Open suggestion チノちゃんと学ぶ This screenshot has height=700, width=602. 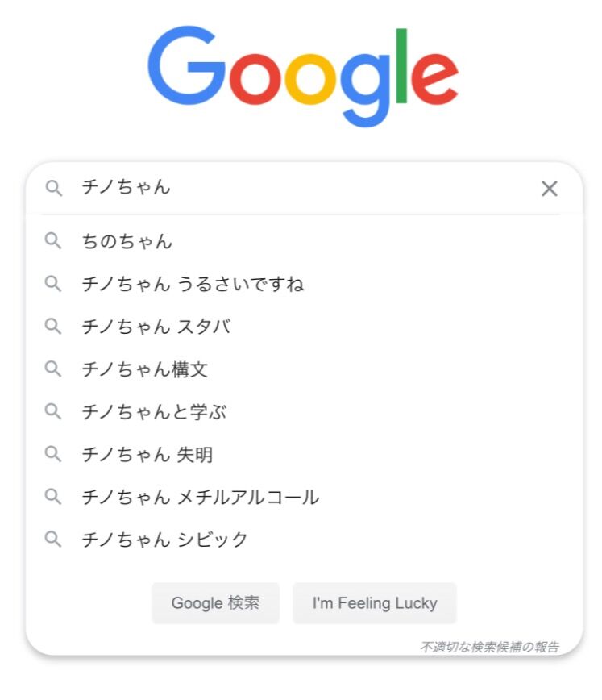pos(154,412)
